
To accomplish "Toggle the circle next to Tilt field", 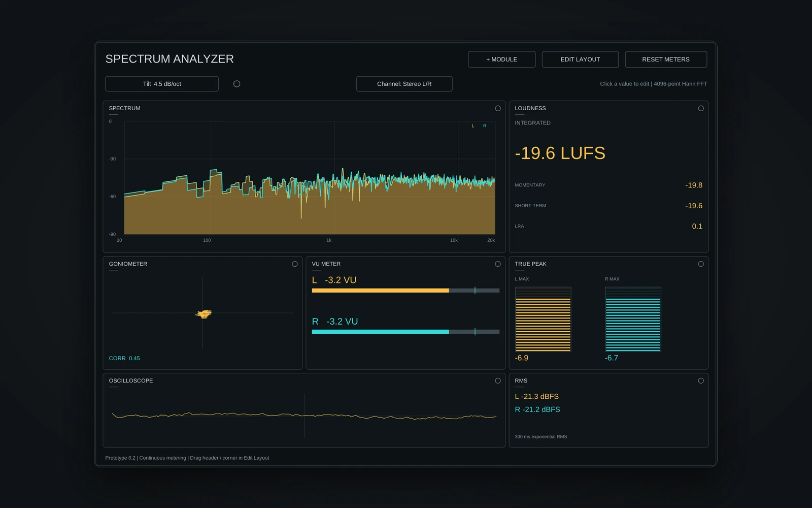I will (236, 84).
